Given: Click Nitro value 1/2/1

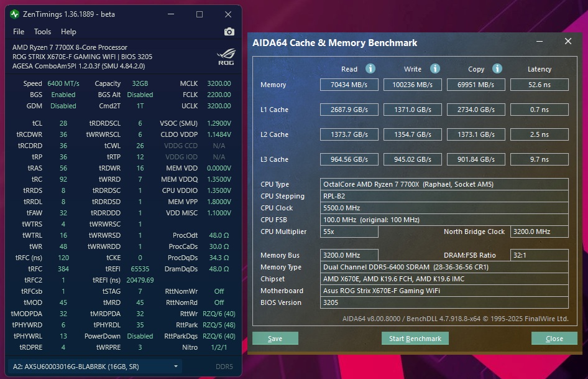Looking at the screenshot, I should tap(219, 347).
